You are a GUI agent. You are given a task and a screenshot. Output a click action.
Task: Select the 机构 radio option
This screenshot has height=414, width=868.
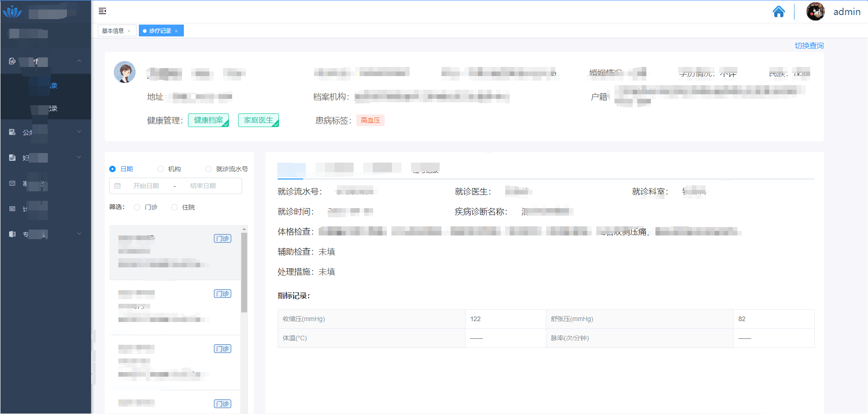161,169
